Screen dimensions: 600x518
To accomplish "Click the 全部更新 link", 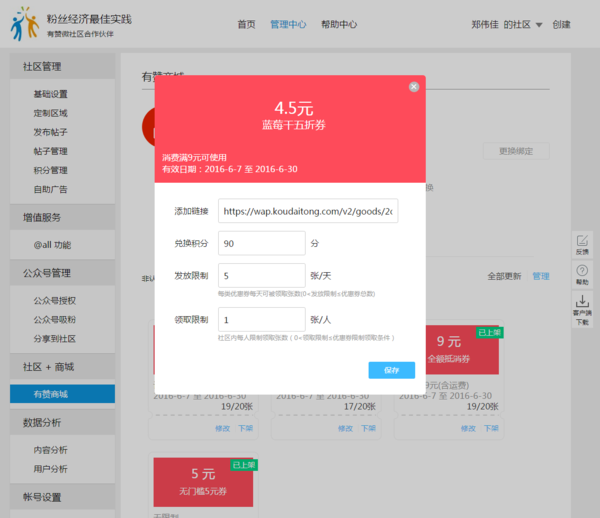I will click(x=504, y=276).
